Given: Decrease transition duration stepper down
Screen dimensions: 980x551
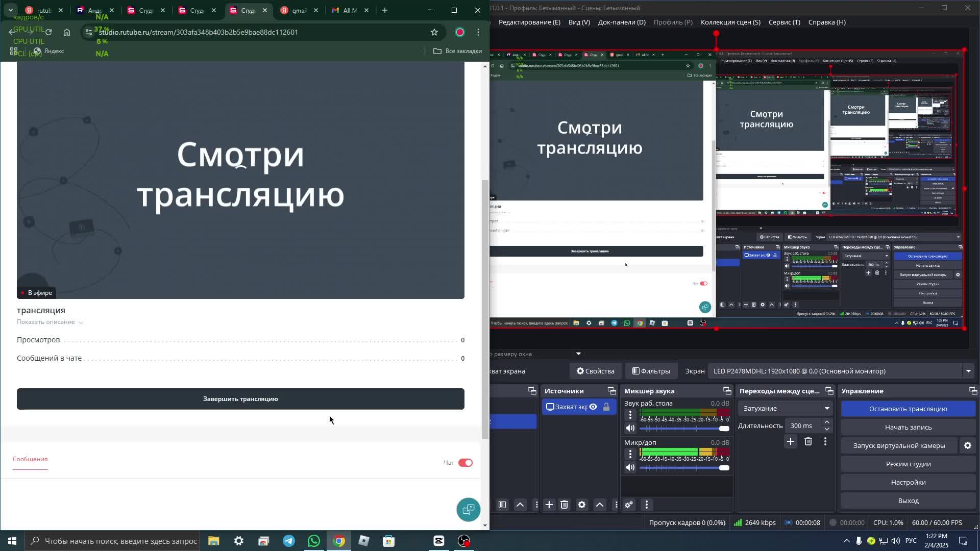Looking at the screenshot, I should tap(827, 429).
